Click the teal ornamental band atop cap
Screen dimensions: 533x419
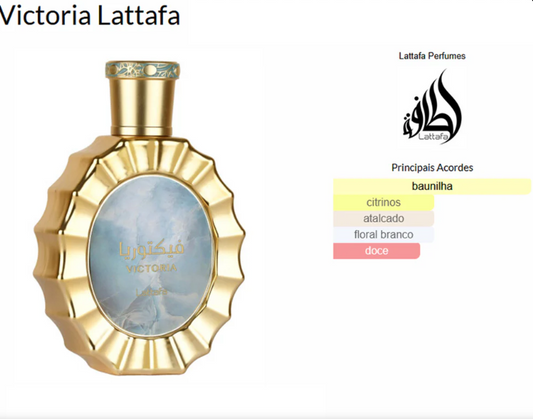click(x=142, y=70)
